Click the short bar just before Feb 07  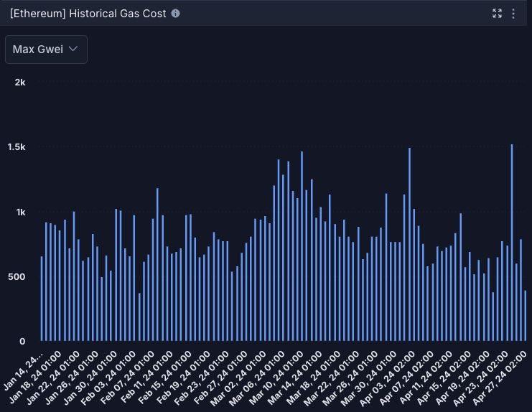click(x=139, y=317)
